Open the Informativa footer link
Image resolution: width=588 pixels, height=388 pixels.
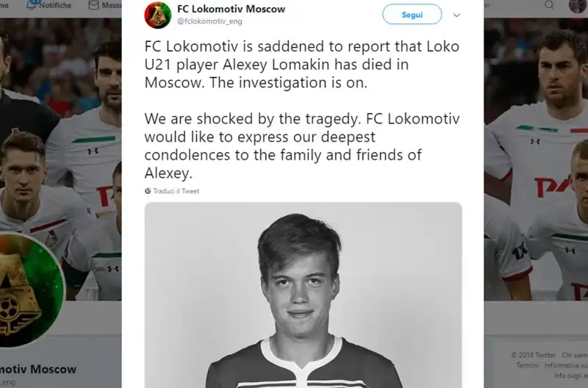(566, 365)
